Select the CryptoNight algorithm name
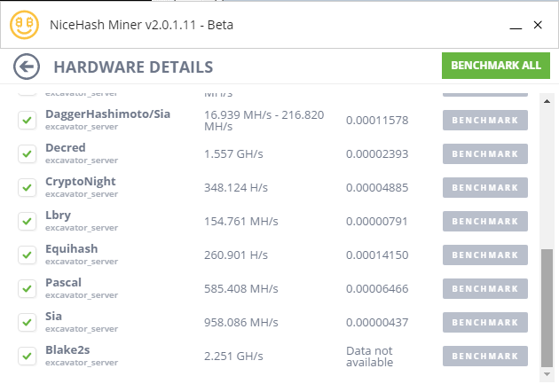559x392 pixels. coord(80,182)
